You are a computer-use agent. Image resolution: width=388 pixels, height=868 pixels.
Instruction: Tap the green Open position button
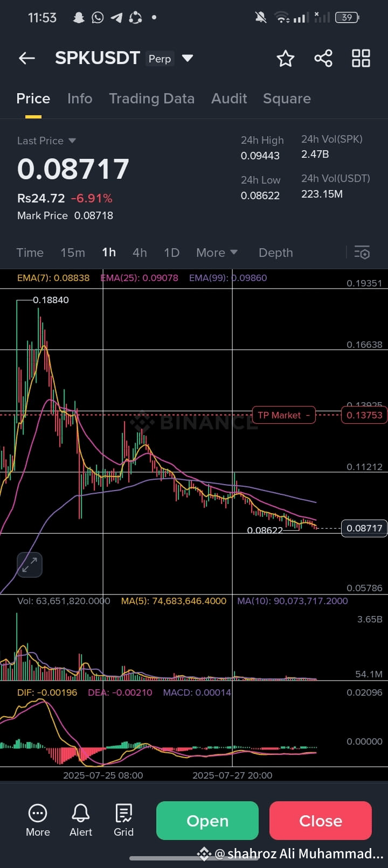(207, 821)
